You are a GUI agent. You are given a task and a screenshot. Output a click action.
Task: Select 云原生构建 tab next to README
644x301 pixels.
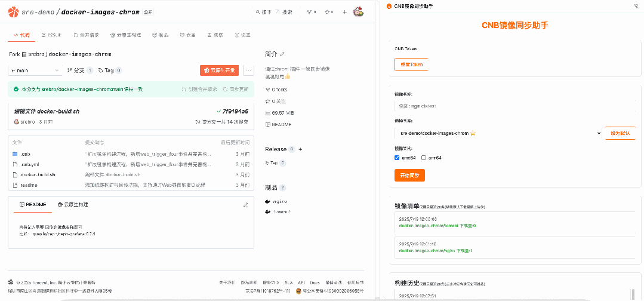pyautogui.click(x=73, y=204)
